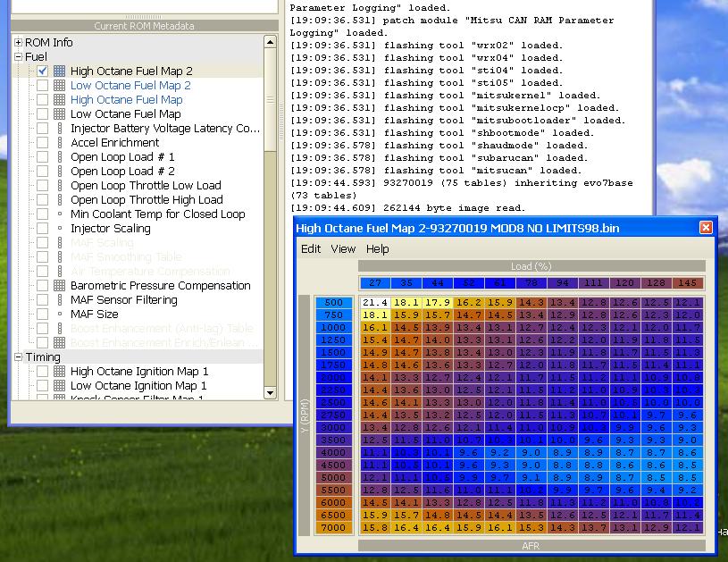Open Help menu in fuel map window
This screenshot has width=728, height=562.
(378, 249)
